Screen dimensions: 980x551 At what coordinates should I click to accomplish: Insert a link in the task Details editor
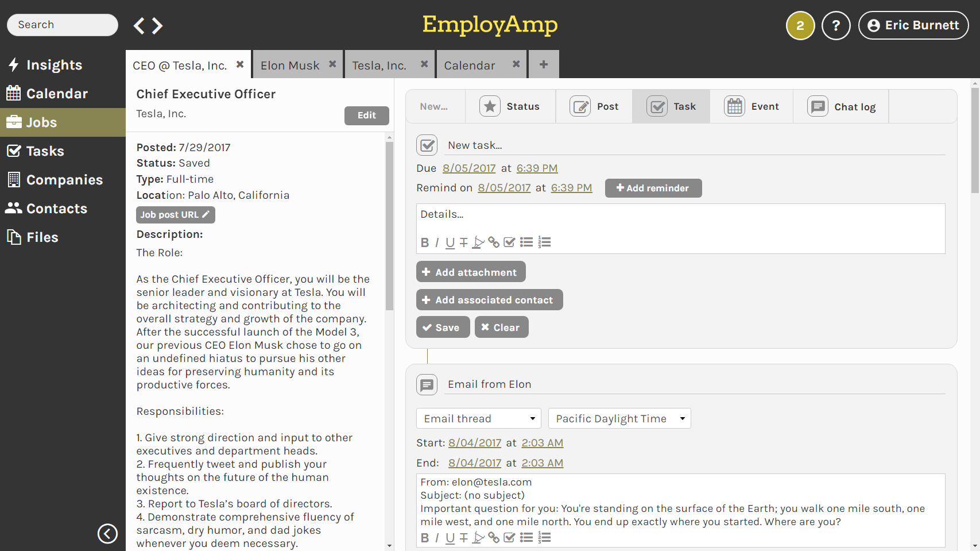click(x=494, y=242)
